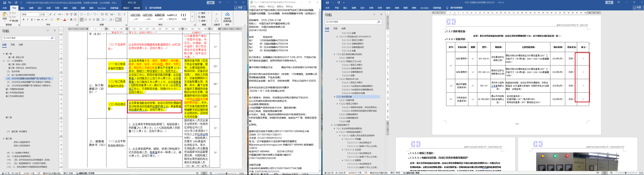Click the character border icon
The height and width of the screenshot is (175, 644).
coord(75,14)
